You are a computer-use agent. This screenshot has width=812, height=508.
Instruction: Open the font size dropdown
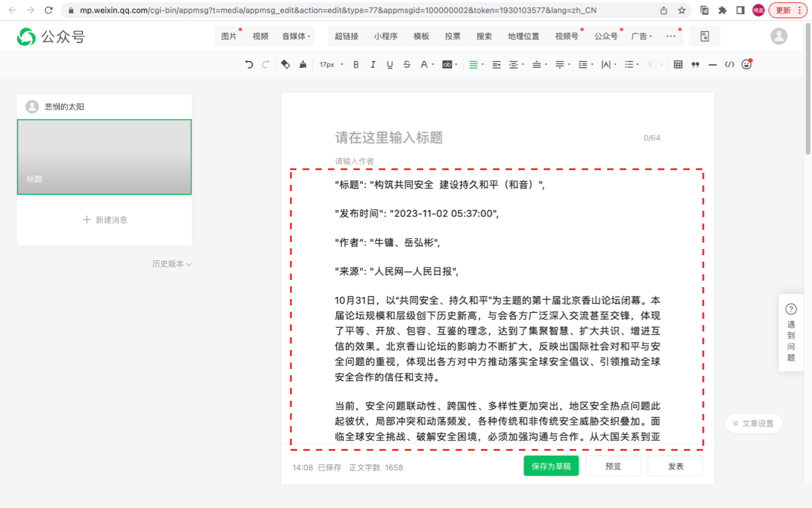tap(331, 64)
